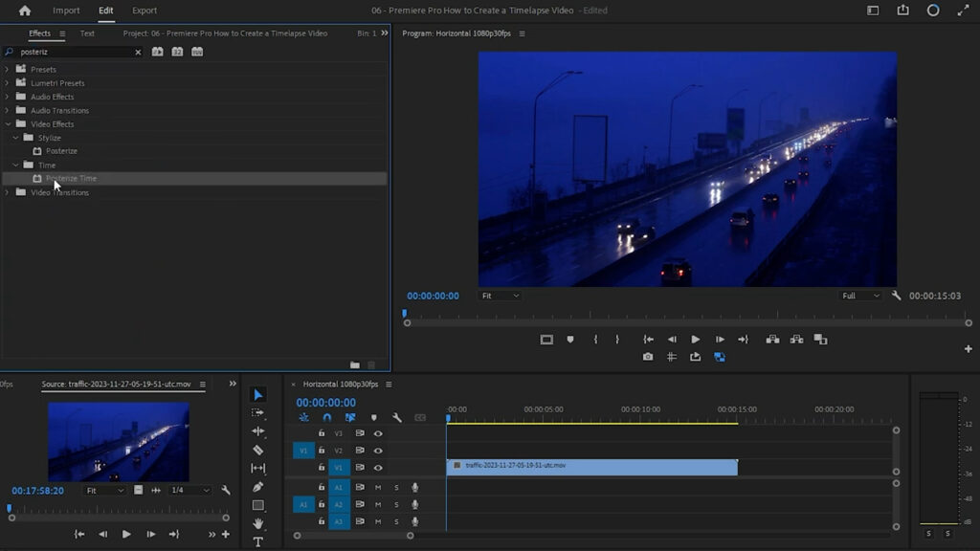This screenshot has height=551, width=980.
Task: Select the Ripple Edit tool
Action: [x=257, y=431]
